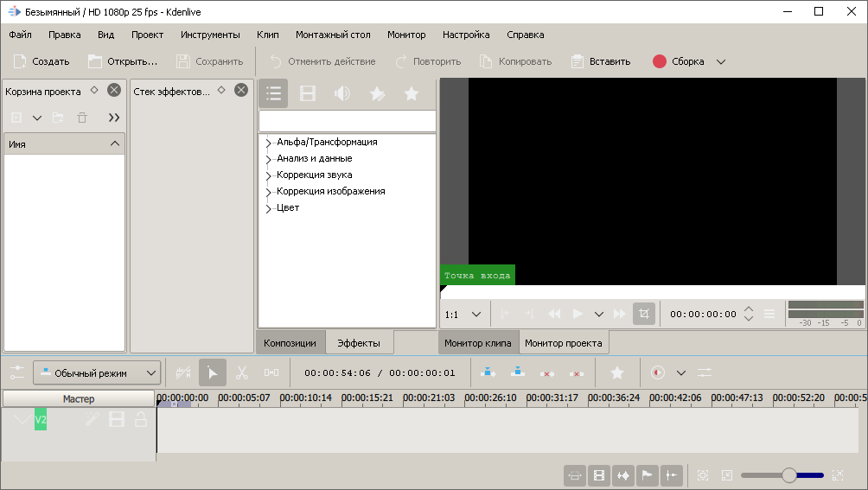The image size is (868, 490).
Task: Show more project bin tools chevrons
Action: [114, 118]
